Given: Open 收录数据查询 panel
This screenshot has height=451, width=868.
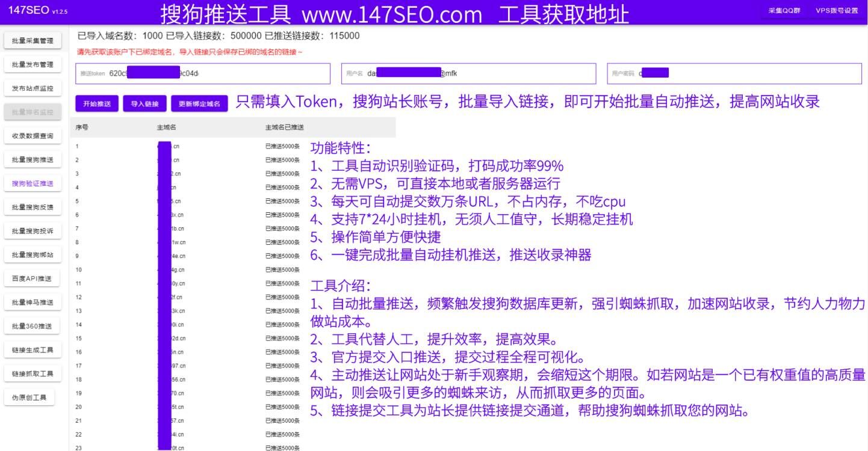Looking at the screenshot, I should [x=30, y=135].
